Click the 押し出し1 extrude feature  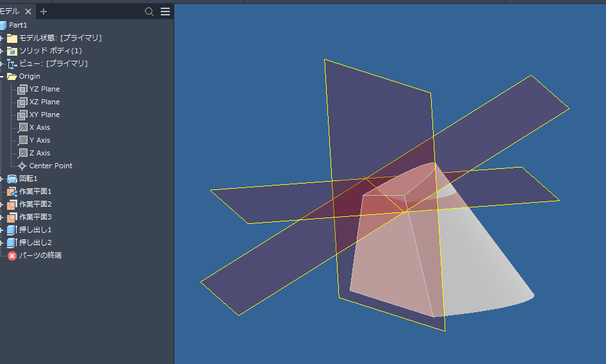point(35,230)
